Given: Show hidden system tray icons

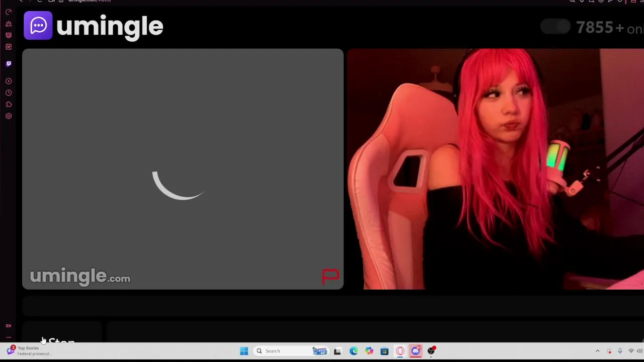Looking at the screenshot, I should point(597,351).
